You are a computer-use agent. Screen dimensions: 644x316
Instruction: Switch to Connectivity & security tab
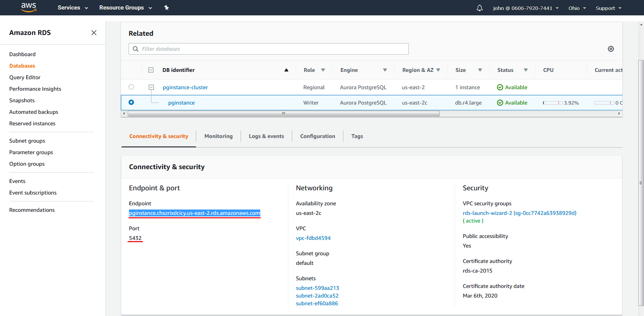(x=159, y=136)
